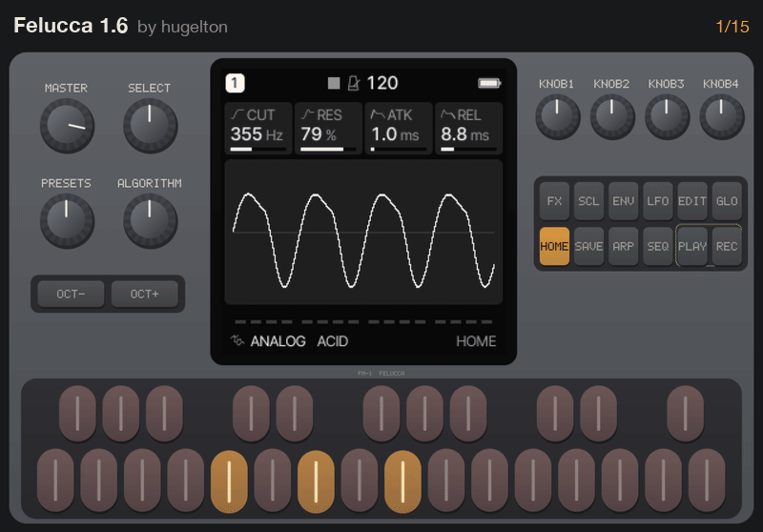
Task: Select the RES 79 % parameter cell
Action: click(328, 129)
